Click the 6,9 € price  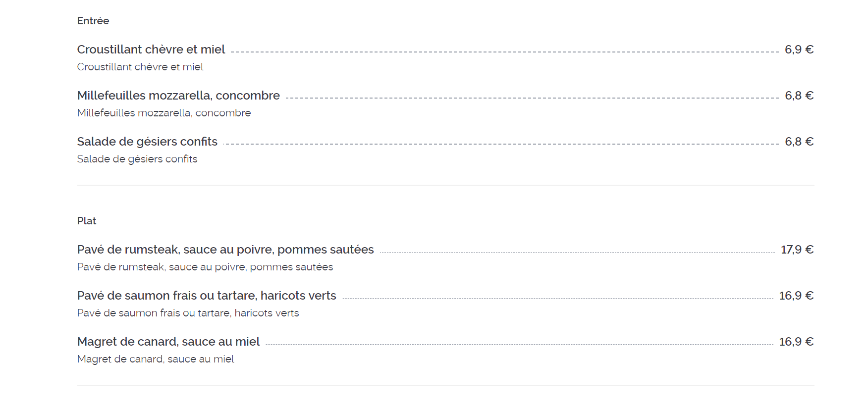pos(799,50)
